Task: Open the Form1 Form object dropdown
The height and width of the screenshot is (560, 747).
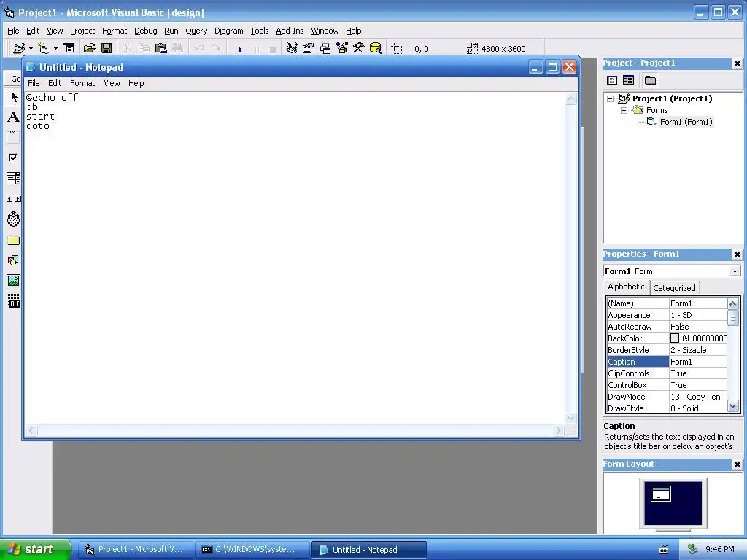Action: (x=735, y=271)
